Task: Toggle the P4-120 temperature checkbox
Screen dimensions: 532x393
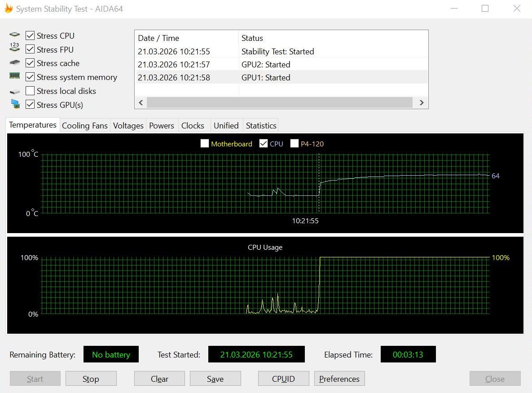Action: tap(295, 144)
